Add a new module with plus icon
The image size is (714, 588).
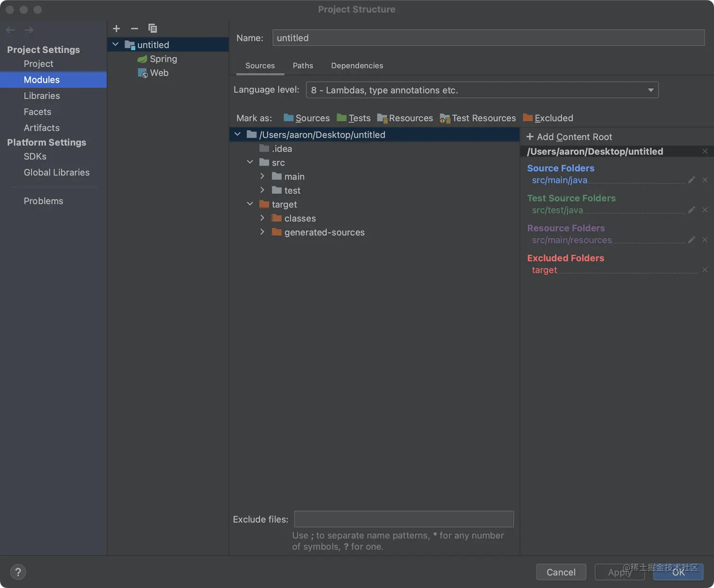click(116, 28)
